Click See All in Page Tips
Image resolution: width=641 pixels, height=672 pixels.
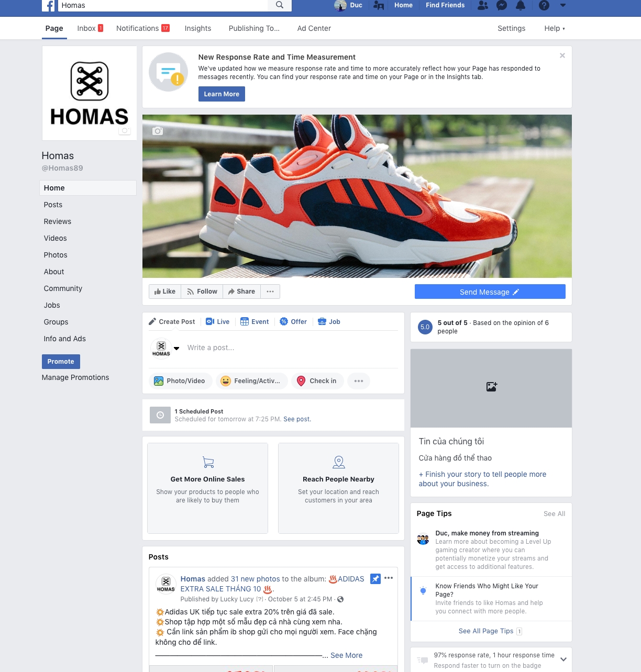point(554,514)
